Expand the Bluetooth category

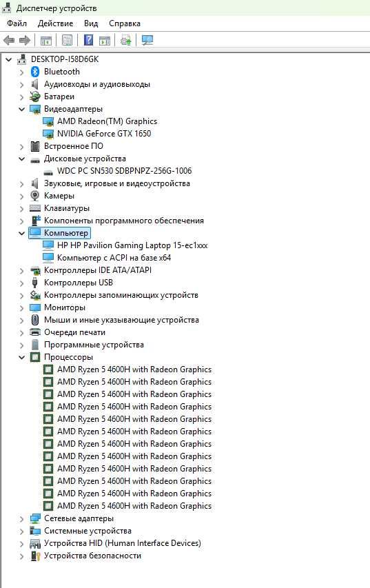[x=22, y=72]
